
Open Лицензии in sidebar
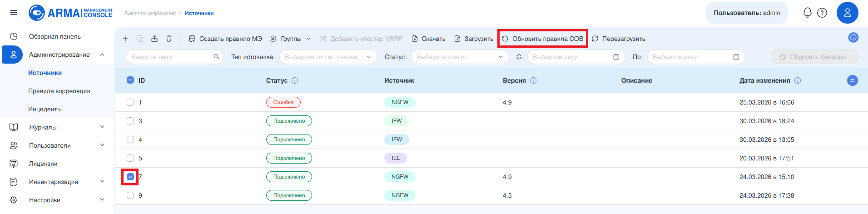pyautogui.click(x=43, y=164)
